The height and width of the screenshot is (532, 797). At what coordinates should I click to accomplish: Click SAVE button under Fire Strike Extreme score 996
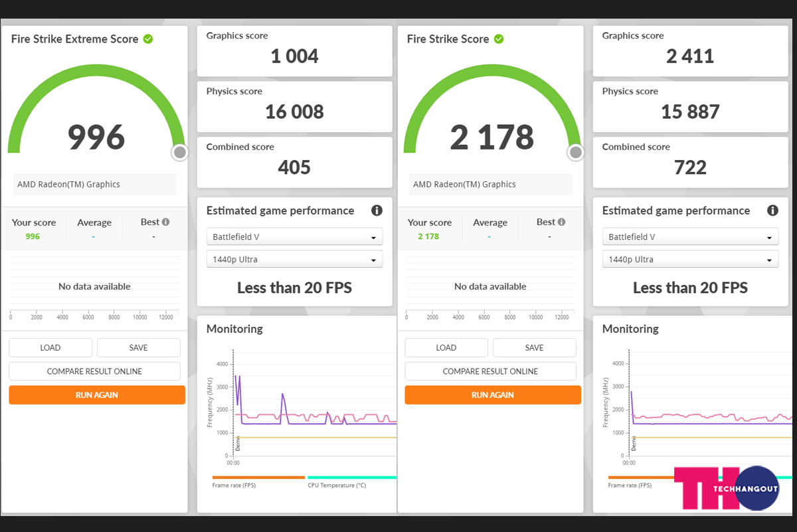[138, 347]
